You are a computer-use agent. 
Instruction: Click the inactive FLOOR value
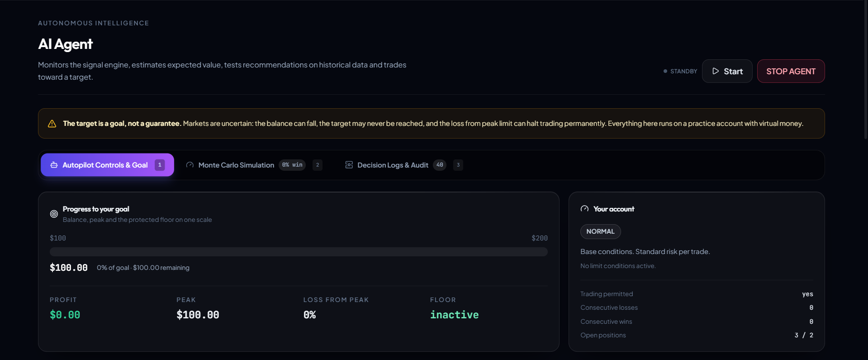tap(454, 315)
